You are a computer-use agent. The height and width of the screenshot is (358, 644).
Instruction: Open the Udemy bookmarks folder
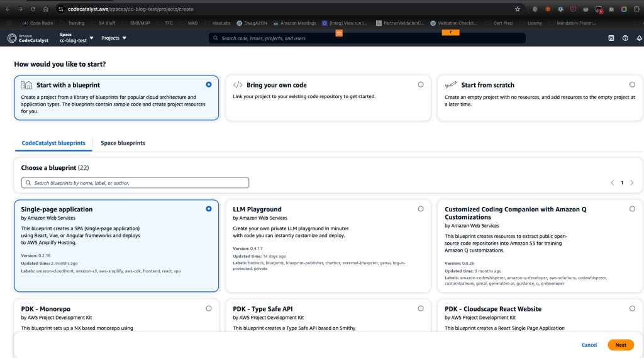[531, 23]
